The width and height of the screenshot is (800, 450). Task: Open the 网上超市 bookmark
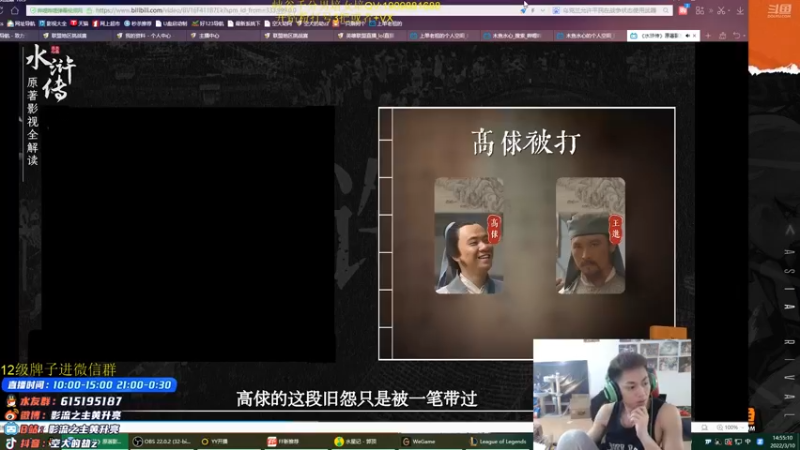pos(106,23)
